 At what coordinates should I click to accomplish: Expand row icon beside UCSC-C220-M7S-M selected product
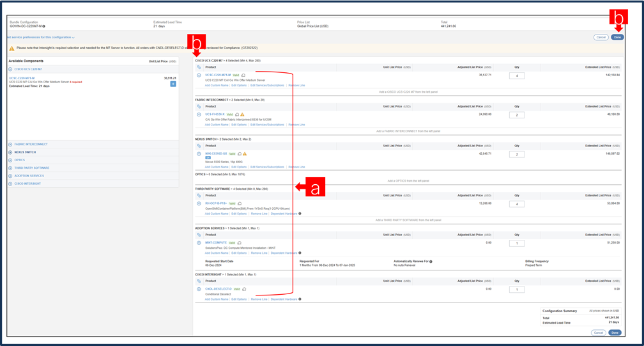click(199, 75)
